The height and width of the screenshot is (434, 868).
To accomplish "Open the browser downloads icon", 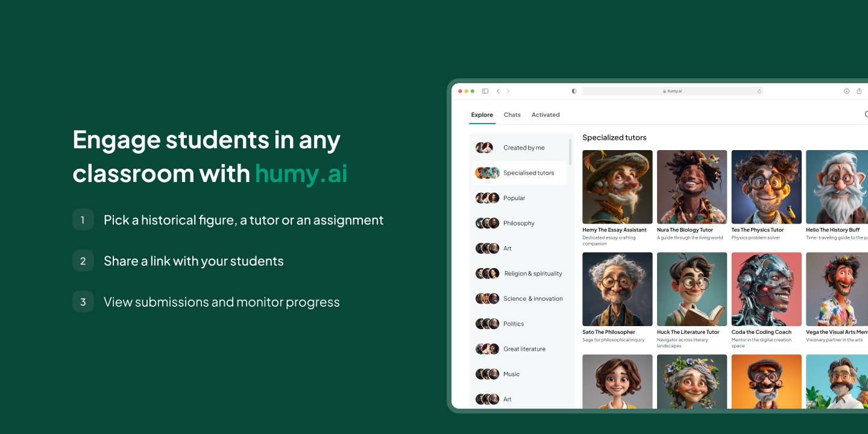I will pos(846,91).
